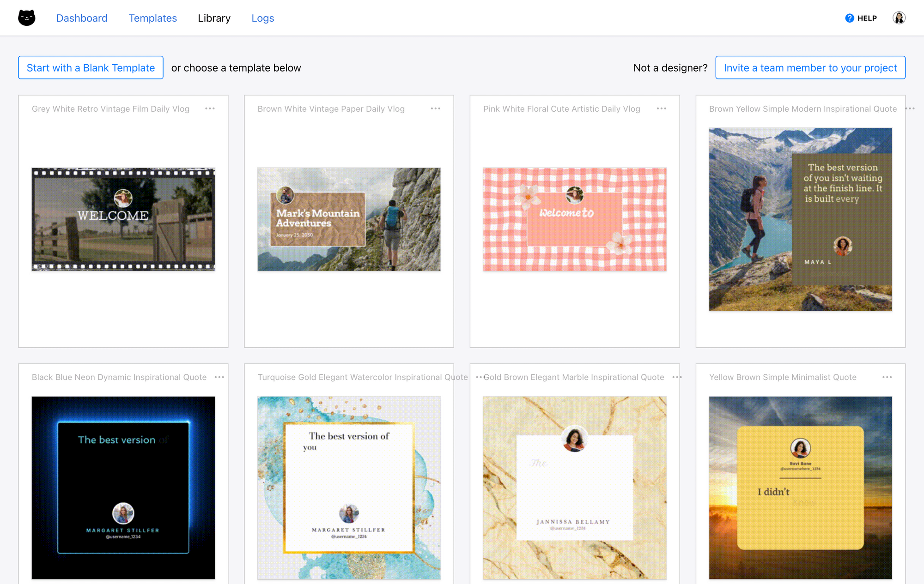Go to the Dashboard tab
The image size is (924, 584).
[82, 18]
